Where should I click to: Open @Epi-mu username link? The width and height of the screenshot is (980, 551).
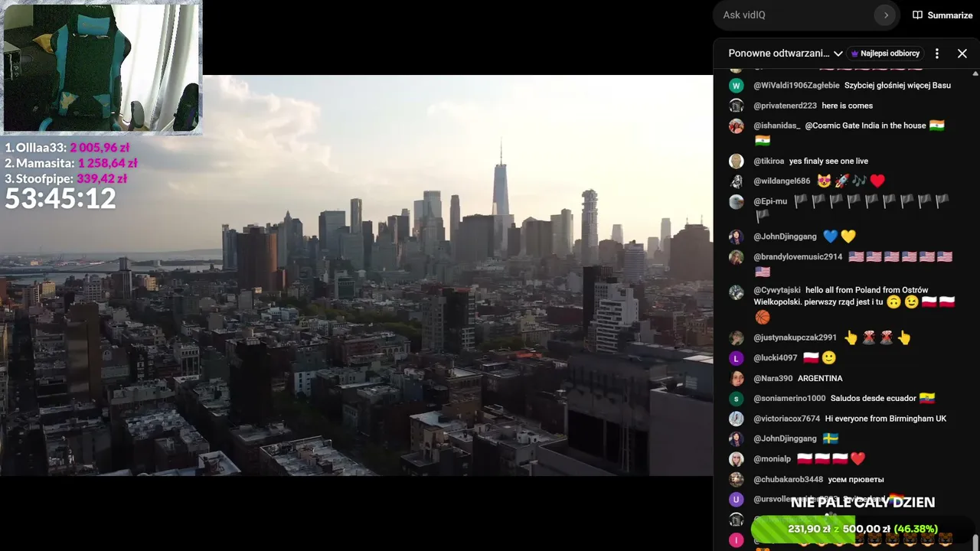770,201
